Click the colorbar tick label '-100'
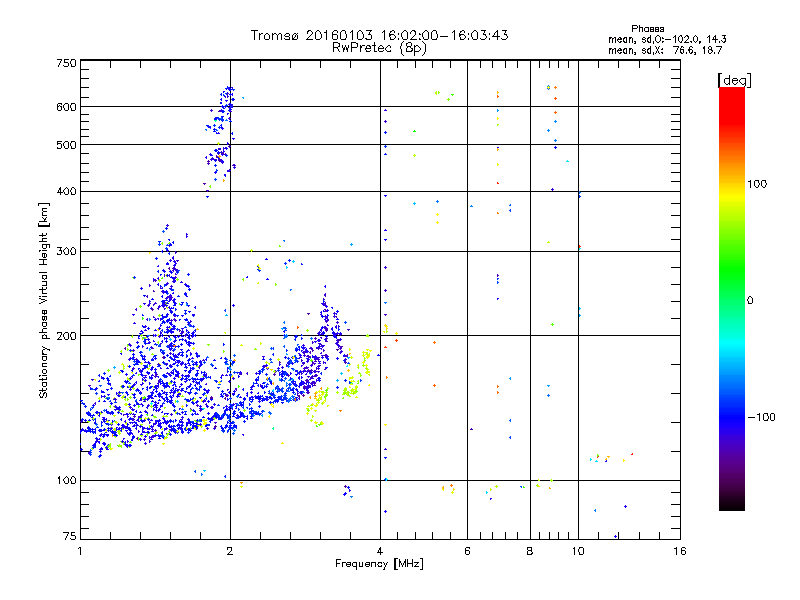The width and height of the screenshot is (800, 600). tap(761, 417)
